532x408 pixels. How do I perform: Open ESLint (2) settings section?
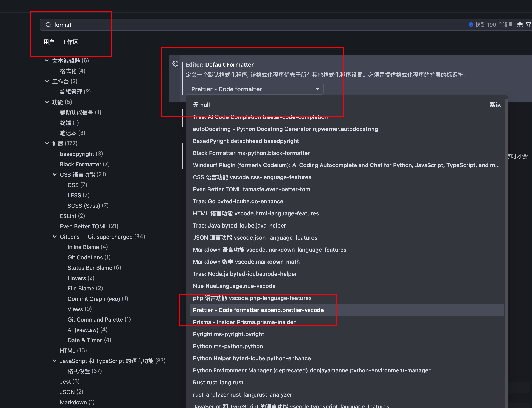[x=72, y=216]
